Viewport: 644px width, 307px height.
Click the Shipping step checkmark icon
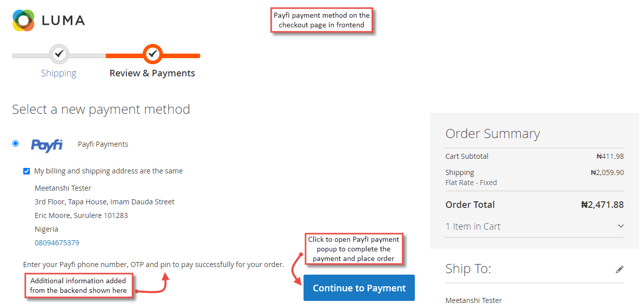[x=59, y=54]
